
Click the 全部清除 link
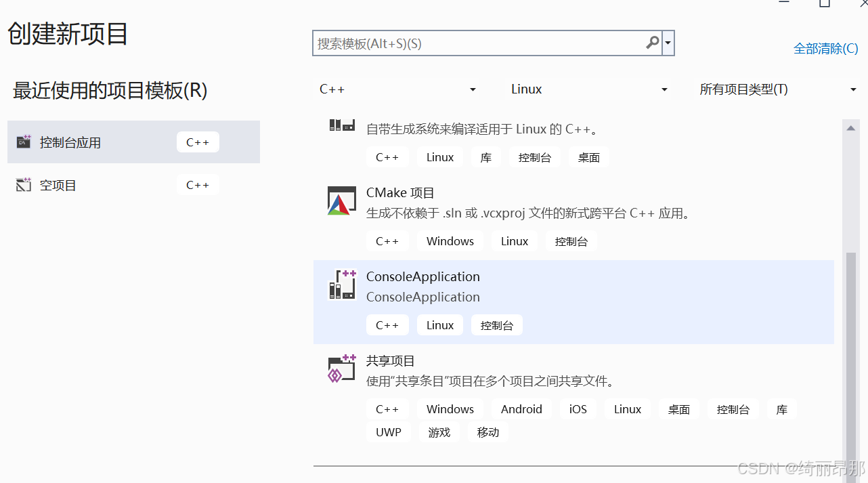click(x=826, y=49)
